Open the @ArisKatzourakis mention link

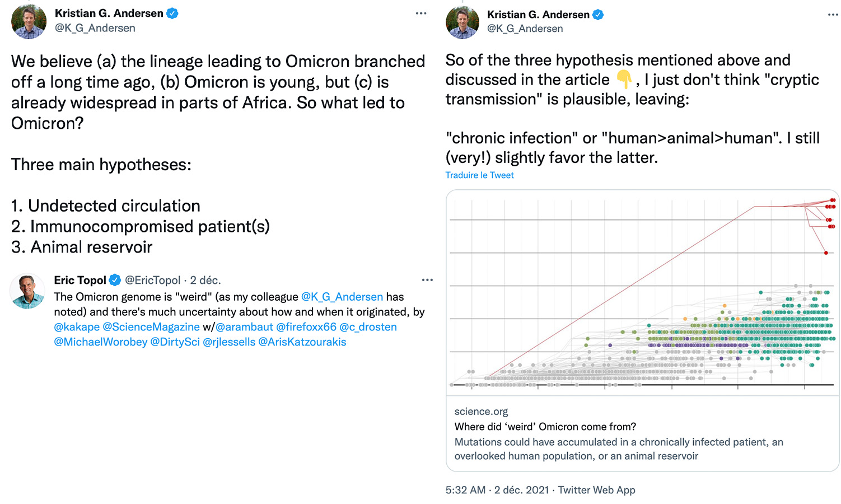coord(302,342)
